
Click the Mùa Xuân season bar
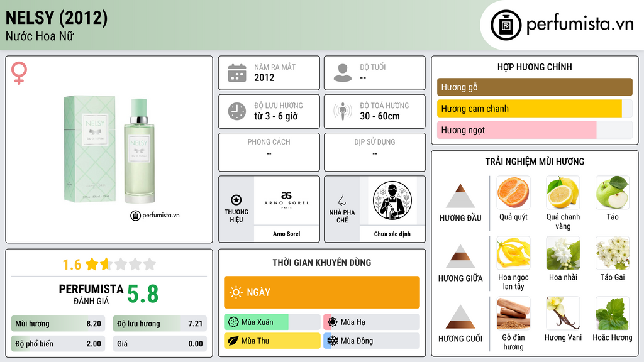pos(272,322)
